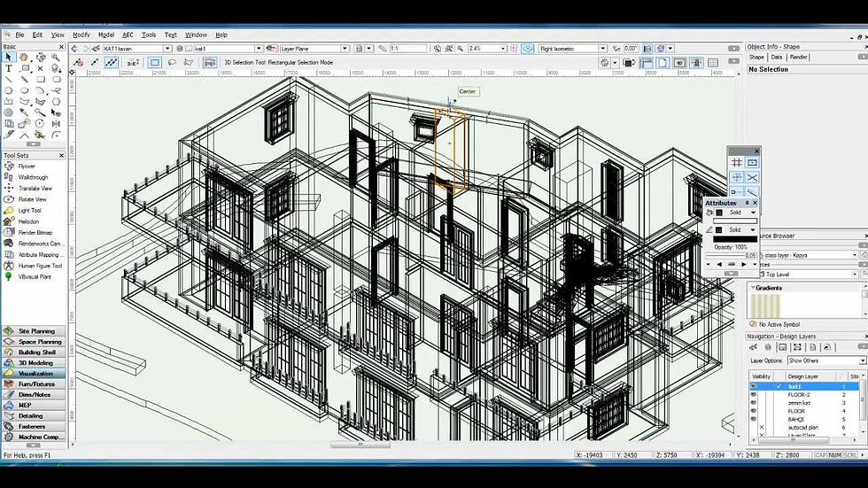Open the Show Others layer options dropdown
Viewport: 868px width, 488px height.
[x=862, y=360]
